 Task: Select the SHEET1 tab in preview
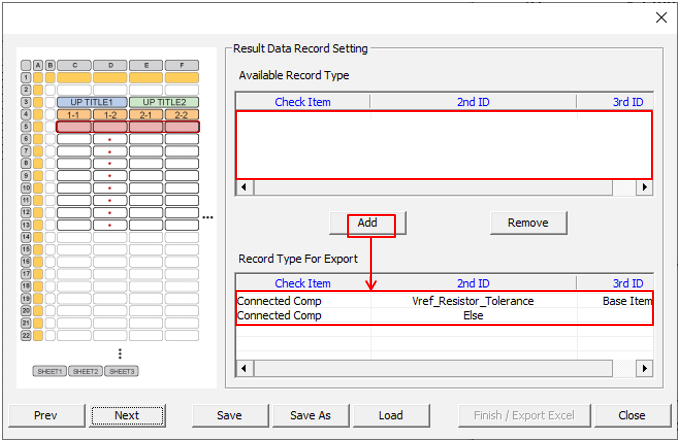pos(49,371)
